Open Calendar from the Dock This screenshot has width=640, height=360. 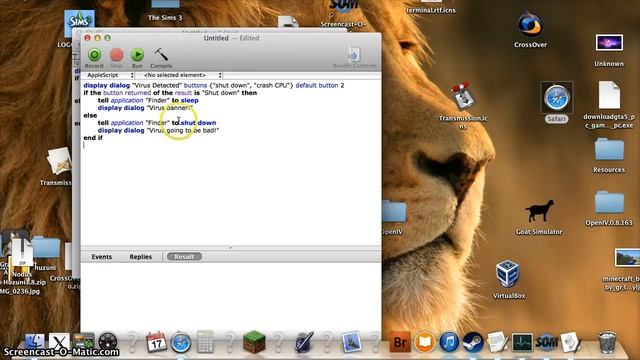tap(156, 342)
